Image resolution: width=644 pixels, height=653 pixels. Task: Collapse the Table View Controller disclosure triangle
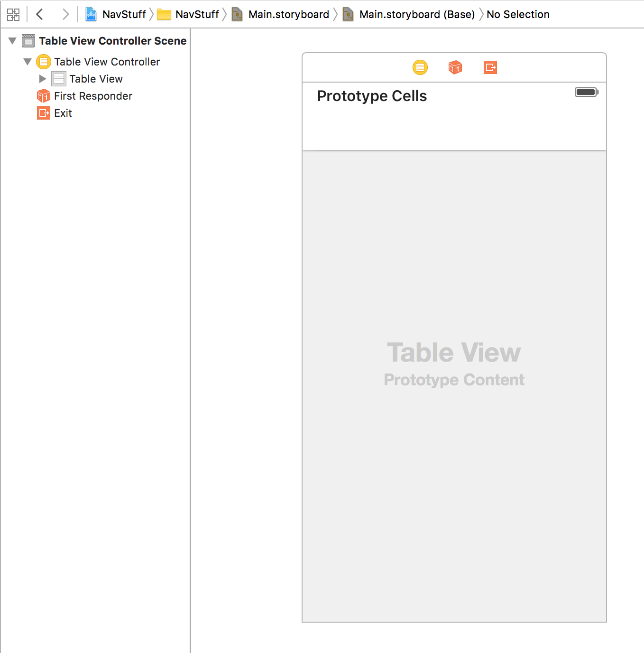[28, 62]
